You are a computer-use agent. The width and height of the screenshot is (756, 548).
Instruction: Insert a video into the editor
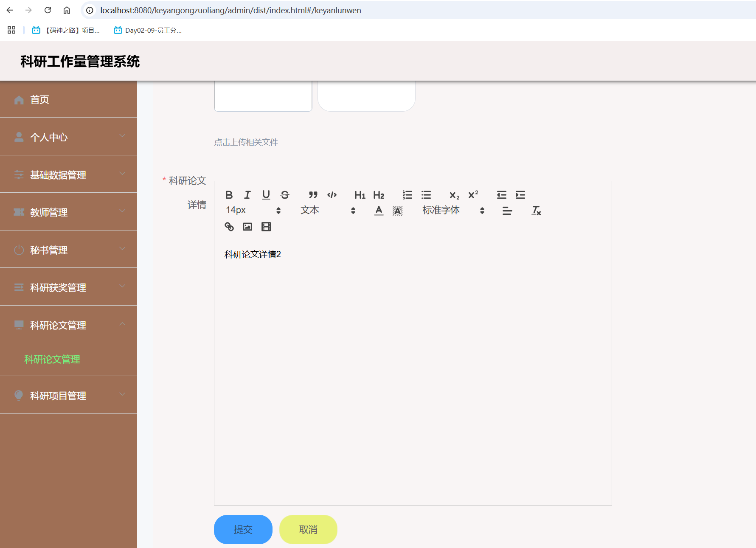(x=266, y=227)
